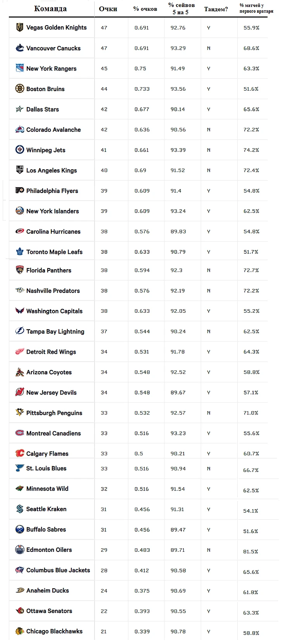Click the Colorado Avalanche team name
The image size is (283, 644).
click(x=53, y=129)
